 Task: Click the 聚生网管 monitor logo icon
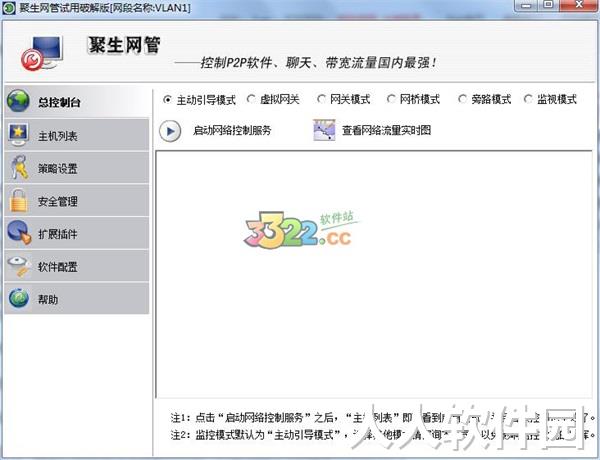pyautogui.click(x=42, y=54)
